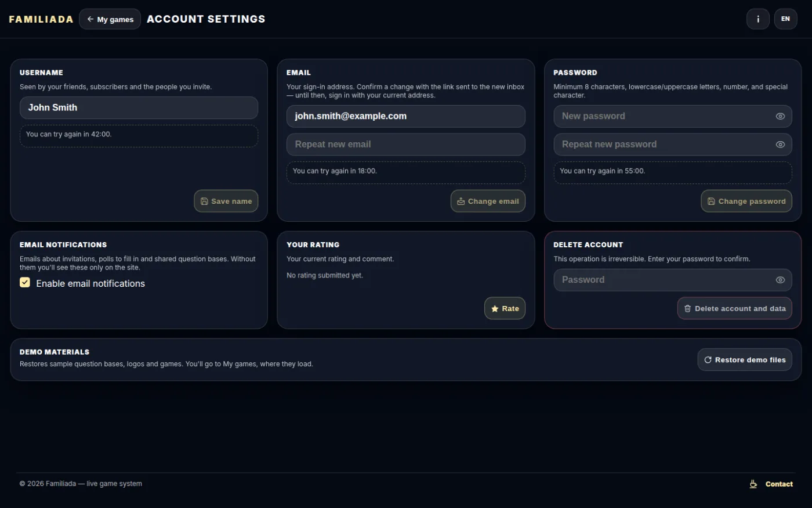Click the John Smith username field

139,108
